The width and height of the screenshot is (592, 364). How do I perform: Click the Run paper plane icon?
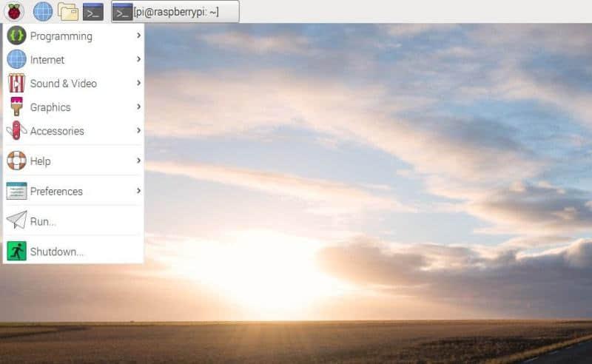pyautogui.click(x=16, y=221)
